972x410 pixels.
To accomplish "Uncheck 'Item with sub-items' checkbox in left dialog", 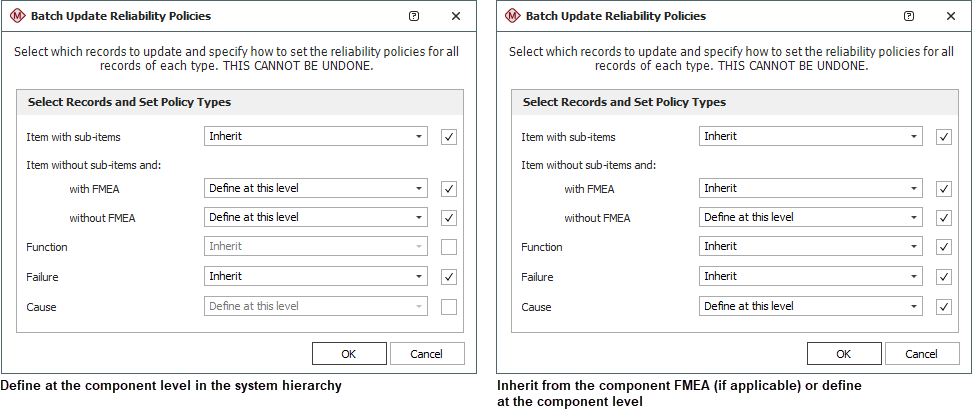I will click(449, 137).
